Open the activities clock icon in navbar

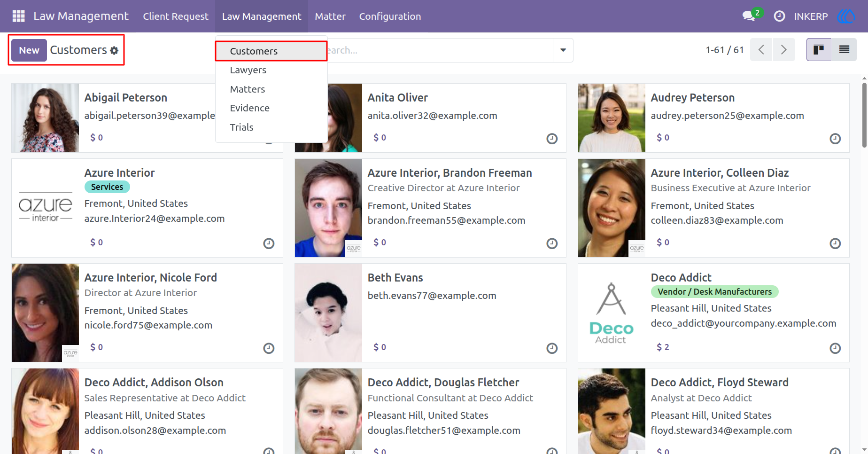[779, 16]
